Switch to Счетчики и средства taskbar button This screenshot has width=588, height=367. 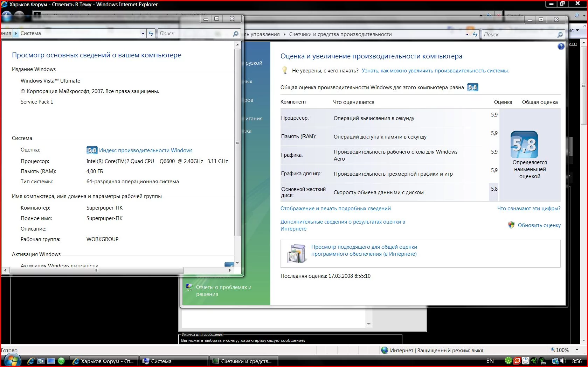[243, 361]
